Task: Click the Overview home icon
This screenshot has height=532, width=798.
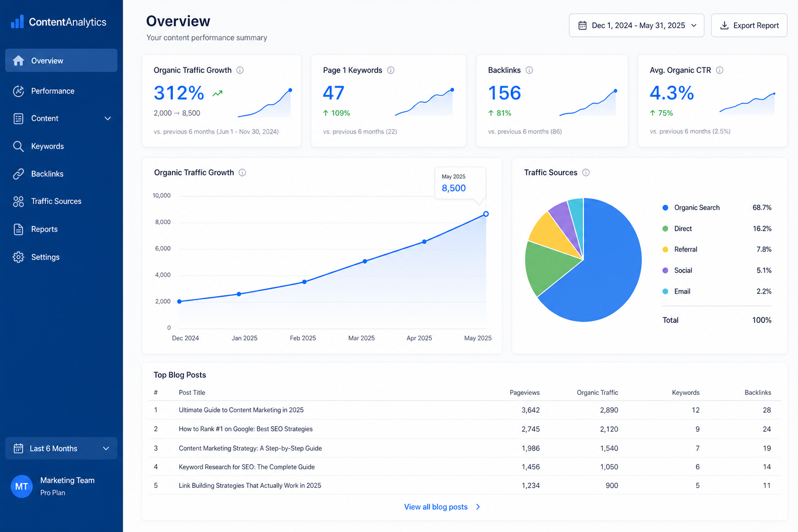Action: [18, 61]
